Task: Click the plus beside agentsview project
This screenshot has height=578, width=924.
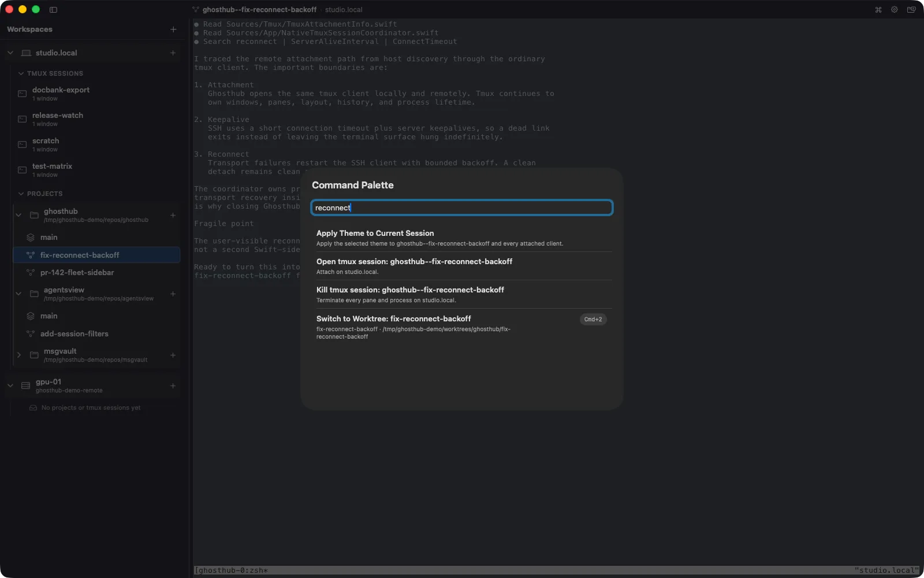Action: pyautogui.click(x=173, y=294)
